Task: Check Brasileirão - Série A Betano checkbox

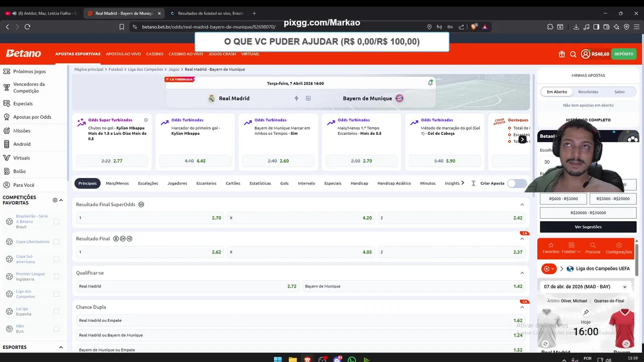Action: click(56, 221)
